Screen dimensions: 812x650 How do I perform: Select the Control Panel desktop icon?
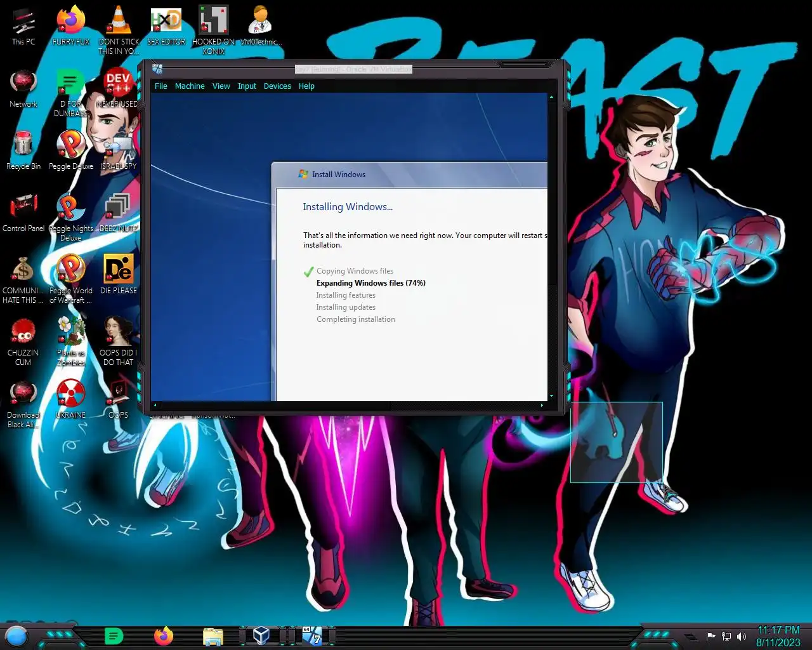click(x=23, y=213)
